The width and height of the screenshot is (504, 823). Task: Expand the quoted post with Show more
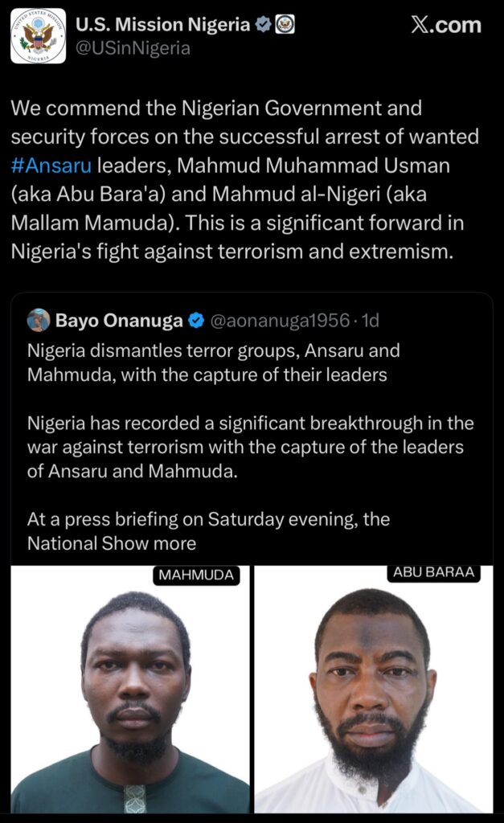pos(149,543)
